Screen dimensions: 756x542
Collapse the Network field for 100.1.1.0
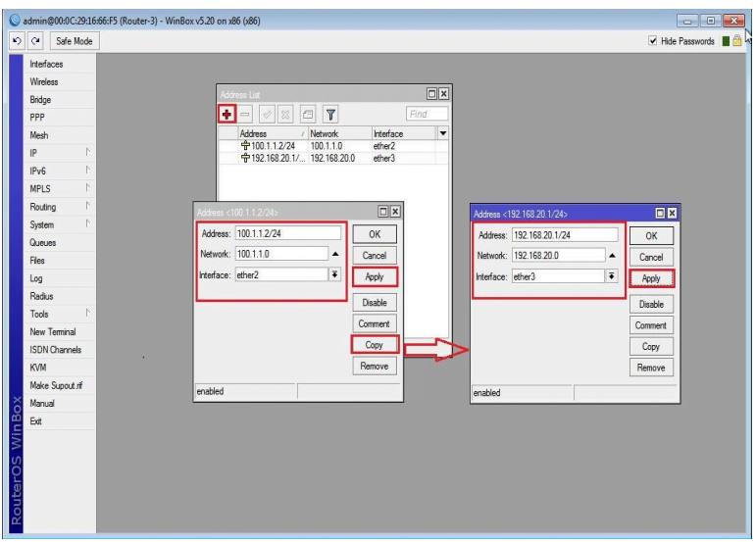pos(334,254)
